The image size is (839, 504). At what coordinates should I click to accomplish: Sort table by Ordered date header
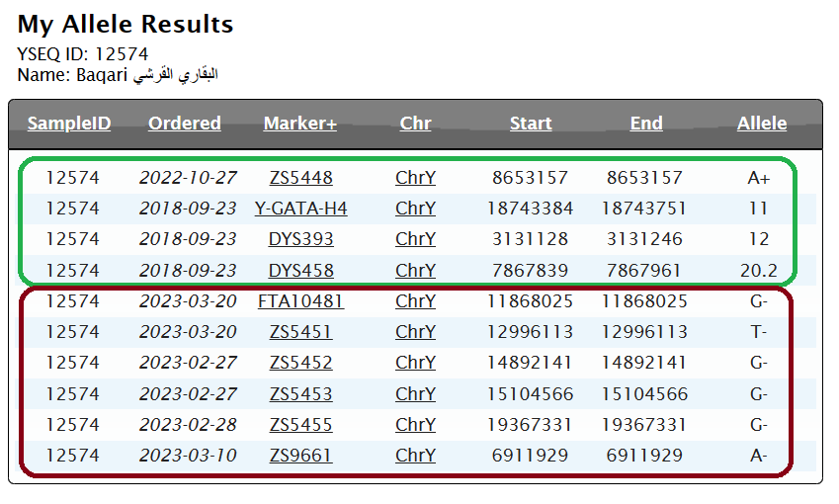point(185,124)
